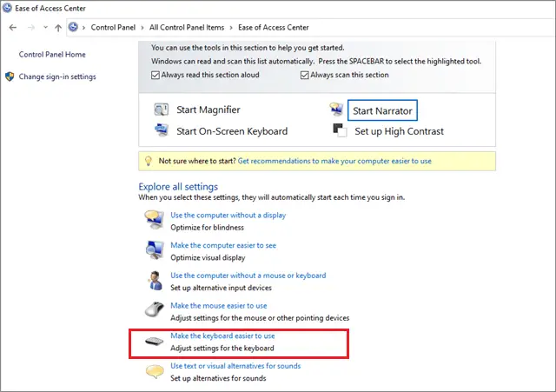The height and width of the screenshot is (392, 556).
Task: Toggle Always scan this section checkbox
Action: coord(304,76)
